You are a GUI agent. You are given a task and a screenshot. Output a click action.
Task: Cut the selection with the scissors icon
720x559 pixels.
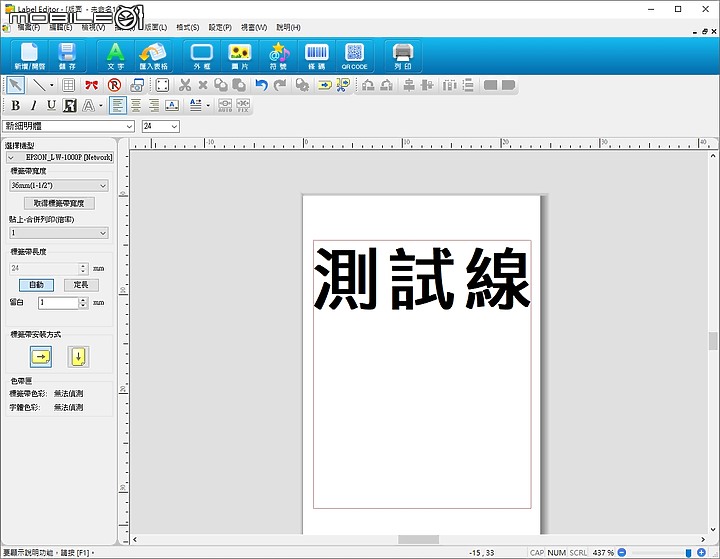(x=185, y=85)
